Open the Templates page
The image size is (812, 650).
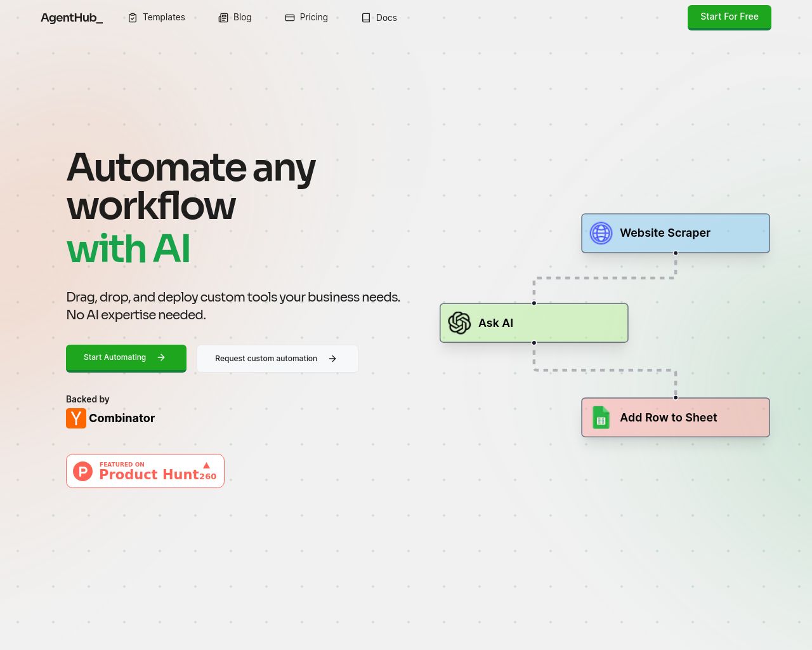(x=164, y=17)
